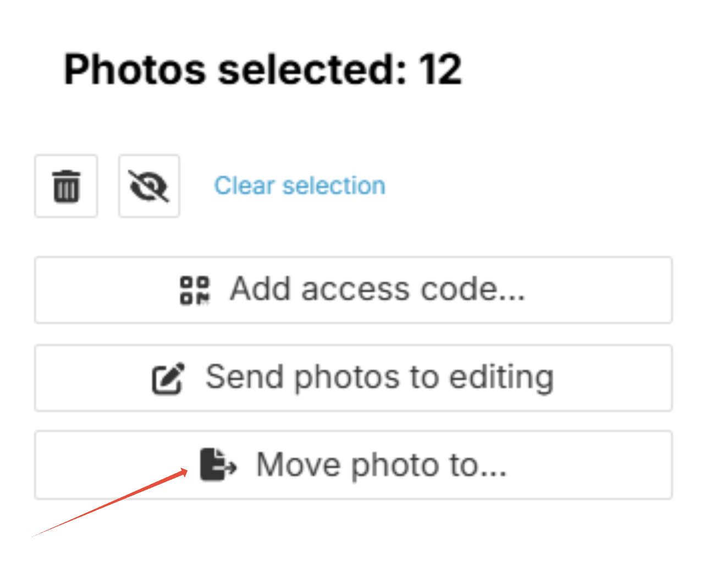Image resolution: width=711 pixels, height=588 pixels.
Task: Click the Clear selection link
Action: click(300, 185)
